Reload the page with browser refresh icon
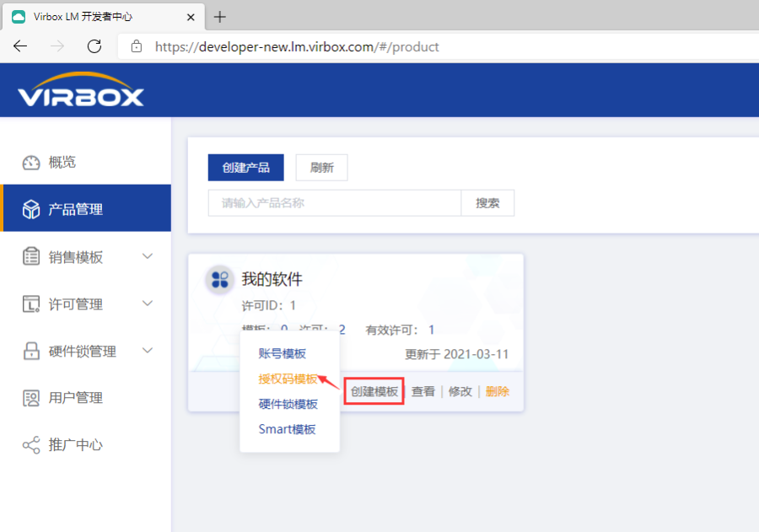Screen dimensions: 759x532 94,46
